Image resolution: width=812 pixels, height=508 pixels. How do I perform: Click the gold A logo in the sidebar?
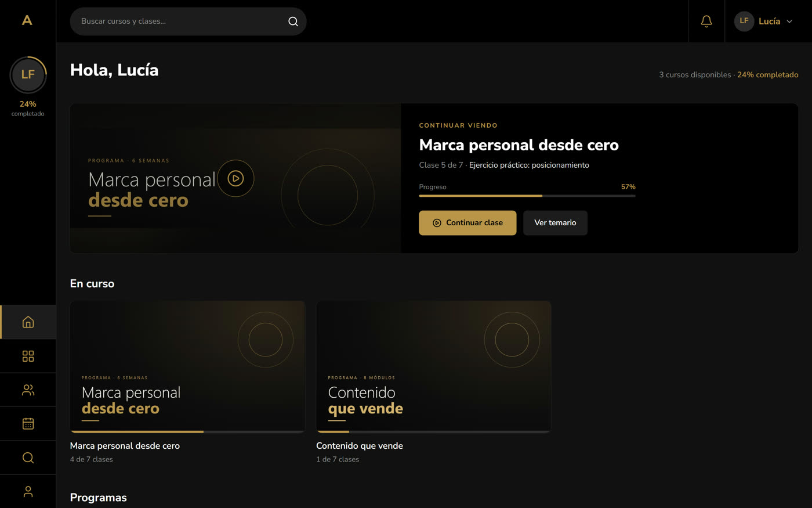click(x=27, y=20)
